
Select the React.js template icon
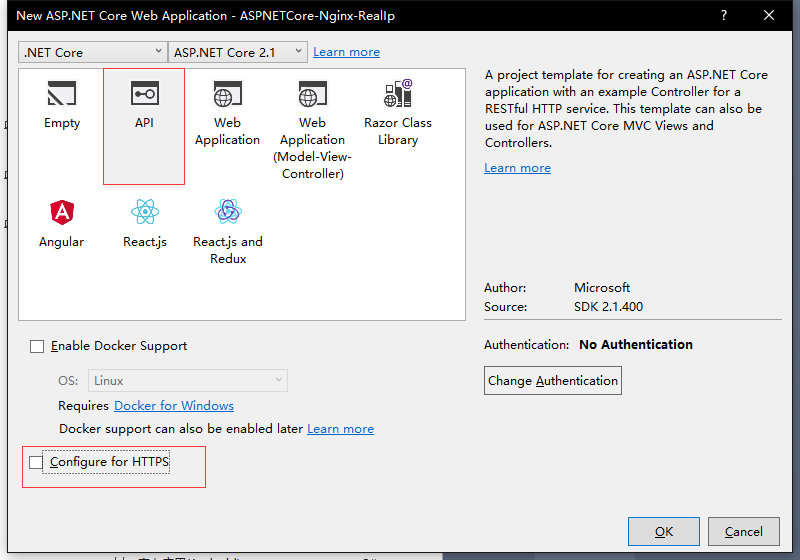click(145, 213)
